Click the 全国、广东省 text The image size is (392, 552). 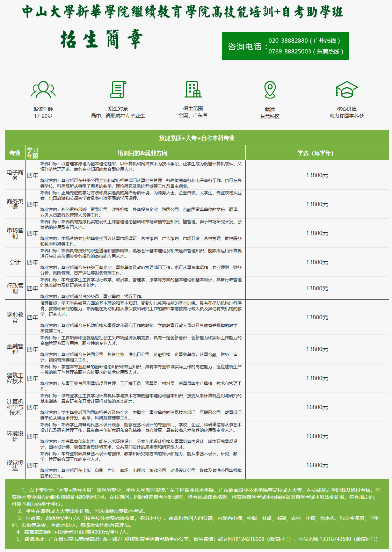tap(193, 115)
